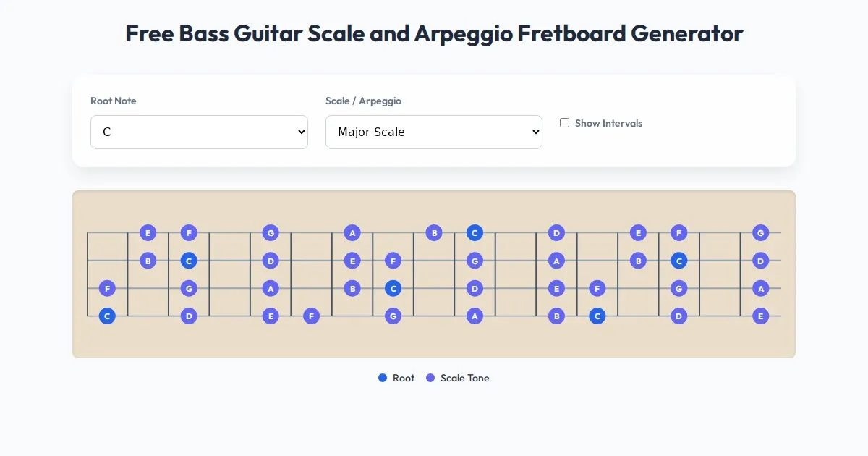
Task: Select the root C on the third string from top
Action: pos(393,288)
